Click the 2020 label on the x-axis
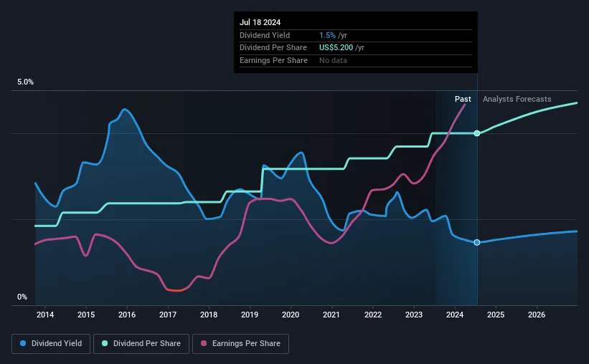Screen dimensions: 589x364 pyautogui.click(x=291, y=315)
